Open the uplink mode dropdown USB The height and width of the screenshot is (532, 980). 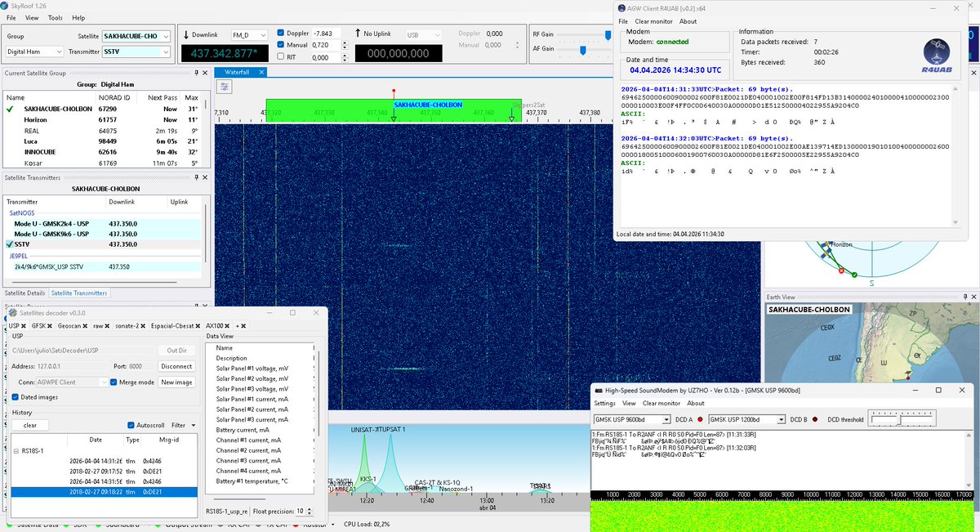[424, 35]
